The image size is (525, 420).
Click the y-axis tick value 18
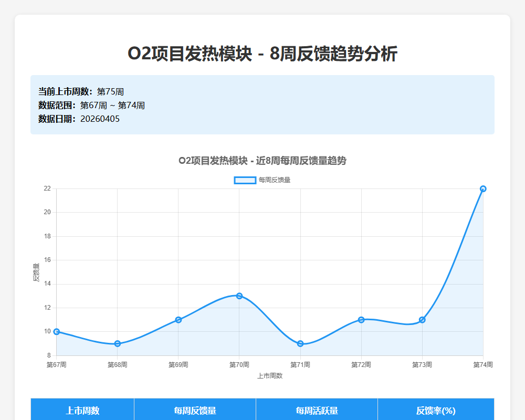47,236
